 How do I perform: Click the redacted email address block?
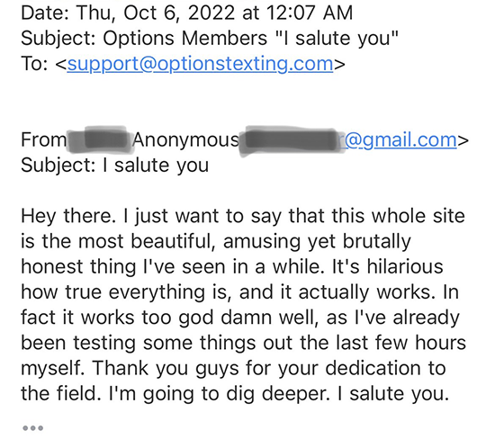tap(292, 140)
